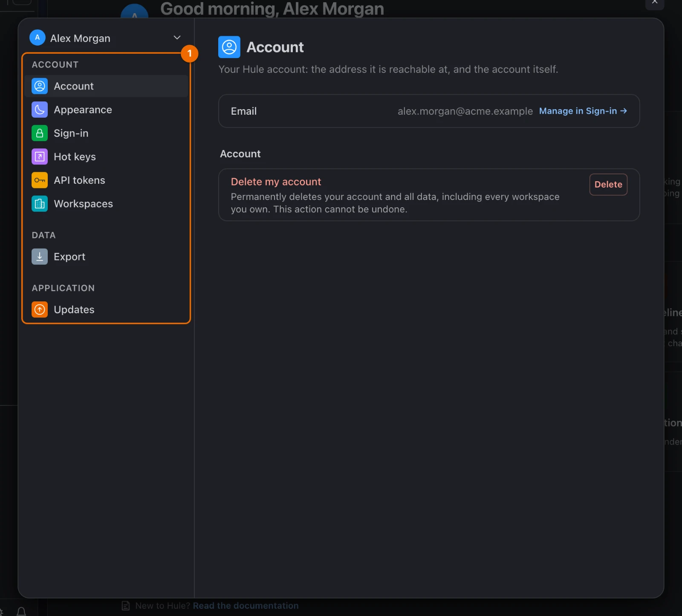Click the document icon beside New to Hule
The height and width of the screenshot is (616, 682).
[x=126, y=606]
